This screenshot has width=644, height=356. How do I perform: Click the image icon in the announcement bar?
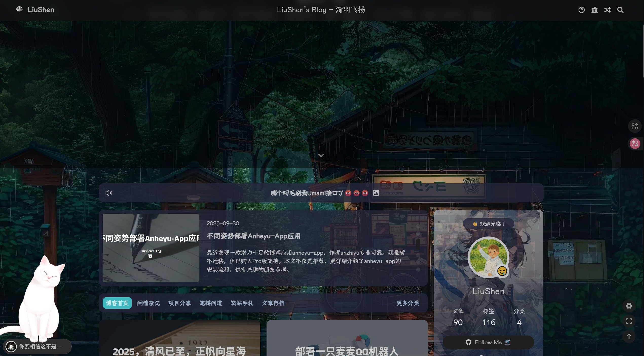(376, 193)
